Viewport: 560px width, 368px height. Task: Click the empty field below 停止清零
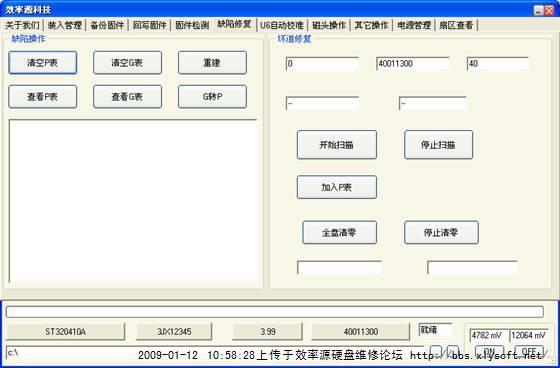coord(472,267)
